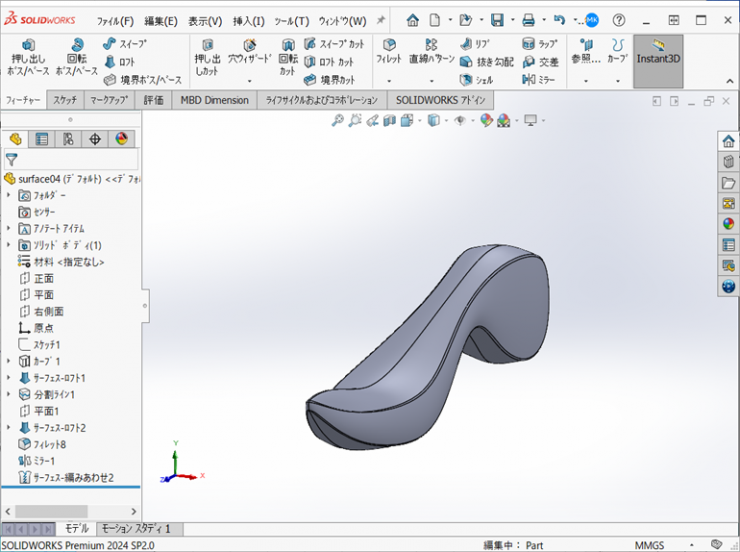Viewport: 740px width, 552px height.
Task: Expand the ソリッドボディ(1) folder
Action: 8,245
